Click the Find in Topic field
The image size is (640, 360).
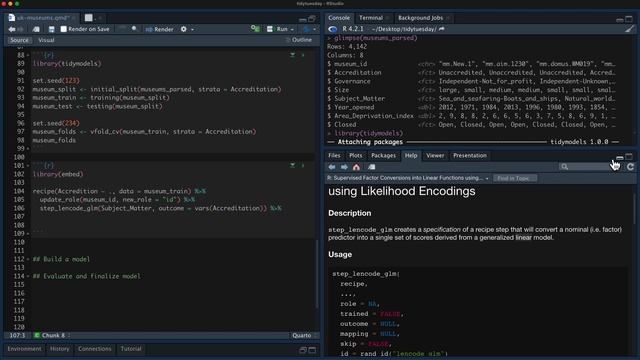(515, 178)
